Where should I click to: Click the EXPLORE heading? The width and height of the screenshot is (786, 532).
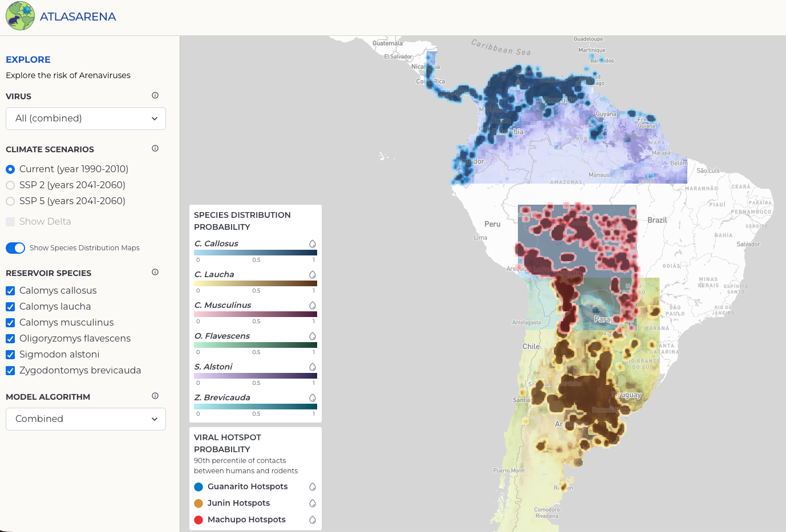pos(28,59)
